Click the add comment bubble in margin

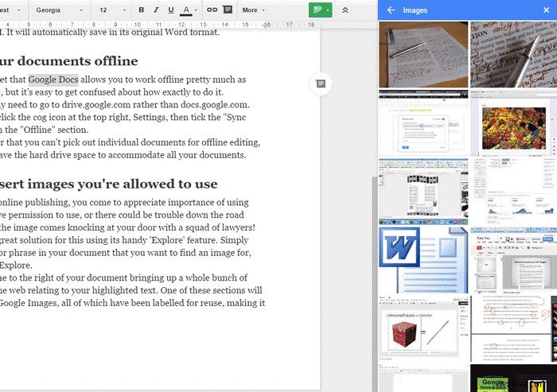coord(319,83)
